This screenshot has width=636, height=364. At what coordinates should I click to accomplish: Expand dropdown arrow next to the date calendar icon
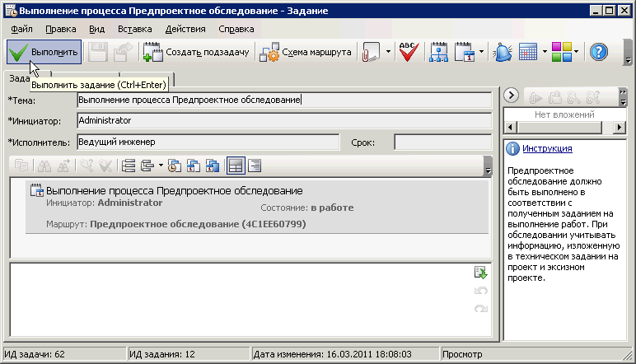481,52
